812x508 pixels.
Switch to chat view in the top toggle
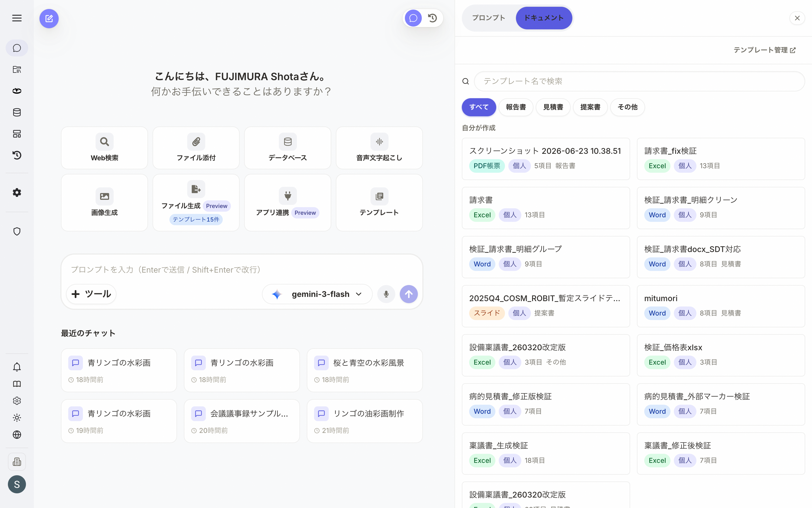(413, 18)
